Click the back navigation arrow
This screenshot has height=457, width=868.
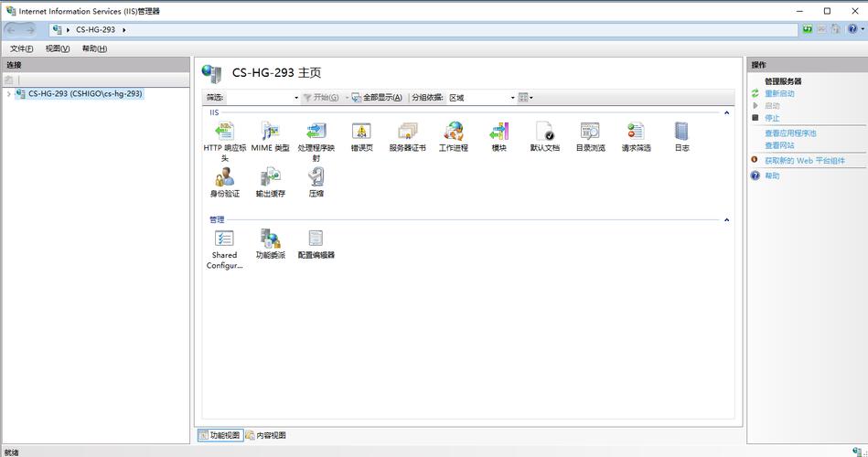pos(12,30)
